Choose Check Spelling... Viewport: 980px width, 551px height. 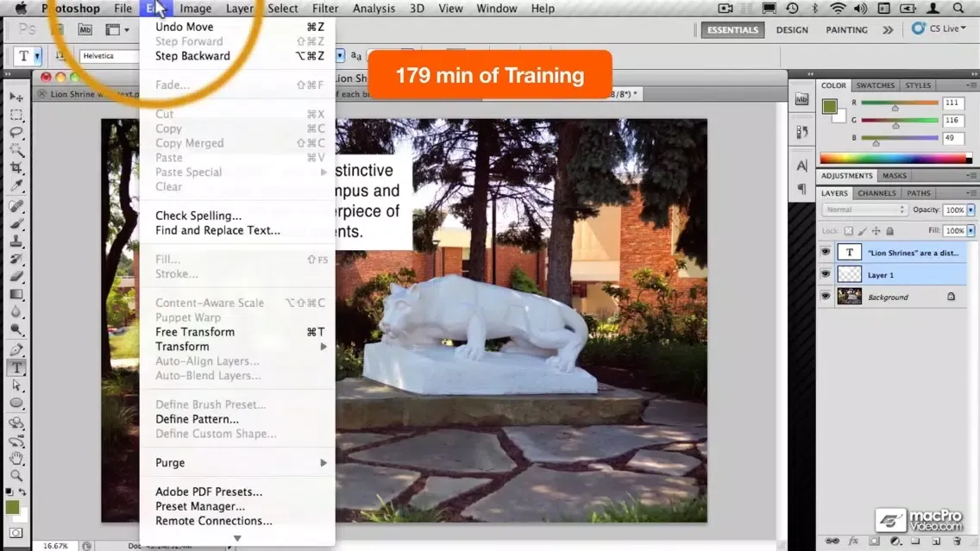click(x=237, y=216)
